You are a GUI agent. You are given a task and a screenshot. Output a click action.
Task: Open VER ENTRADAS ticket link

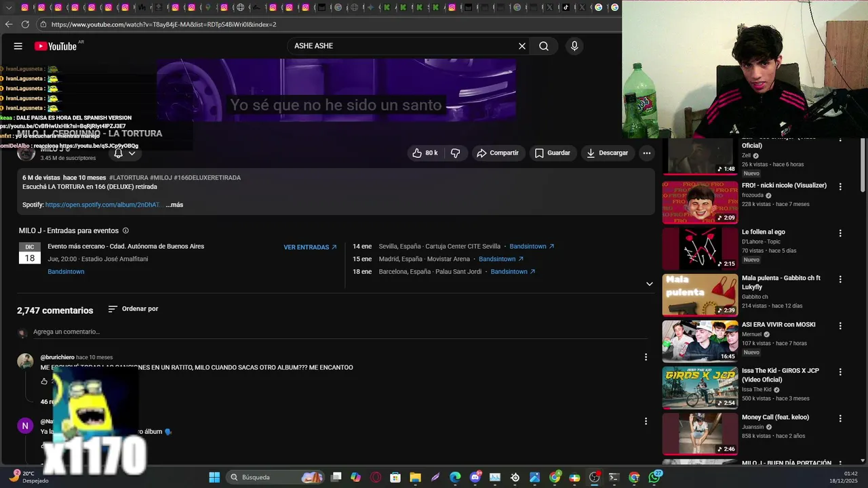tap(310, 247)
